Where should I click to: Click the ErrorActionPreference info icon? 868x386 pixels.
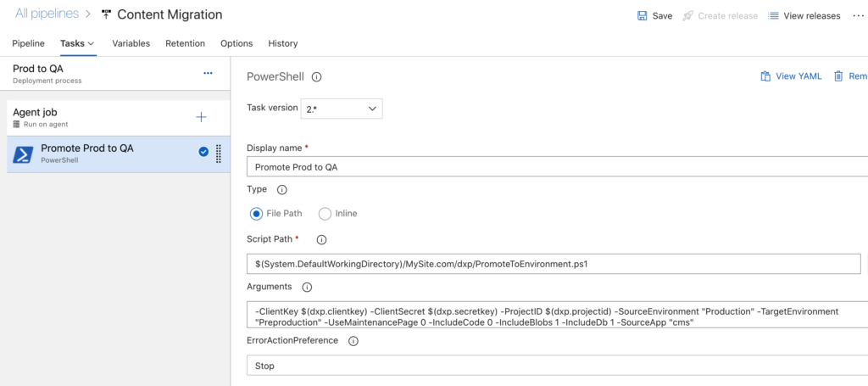pyautogui.click(x=353, y=341)
